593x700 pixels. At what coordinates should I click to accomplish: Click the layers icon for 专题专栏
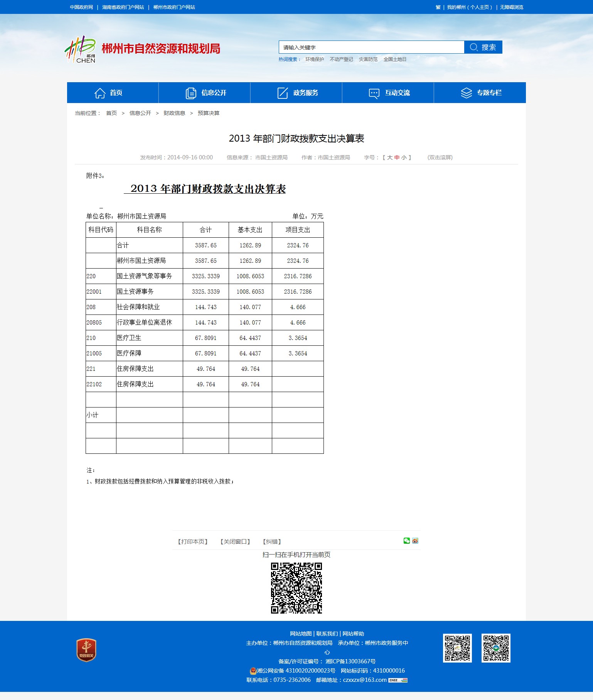click(x=467, y=93)
